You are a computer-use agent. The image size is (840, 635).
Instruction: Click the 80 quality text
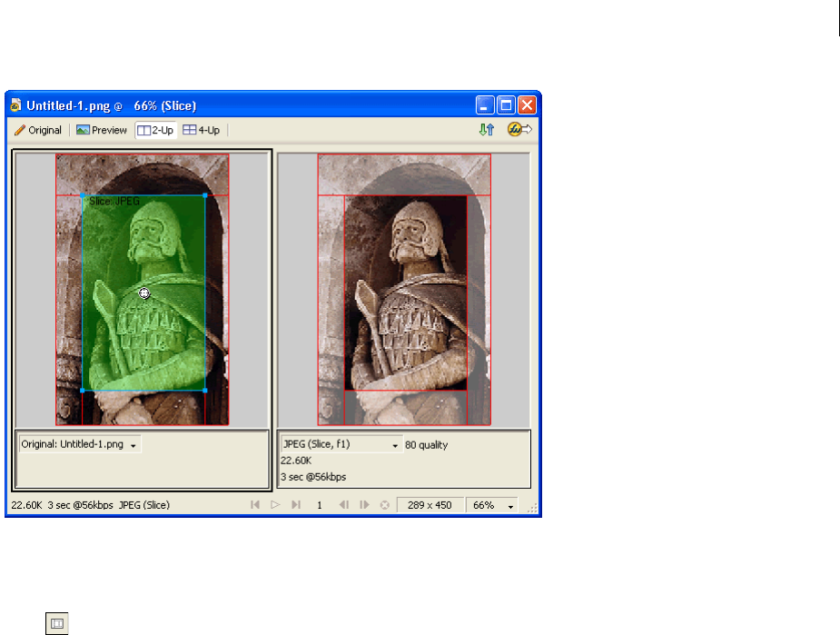(427, 445)
